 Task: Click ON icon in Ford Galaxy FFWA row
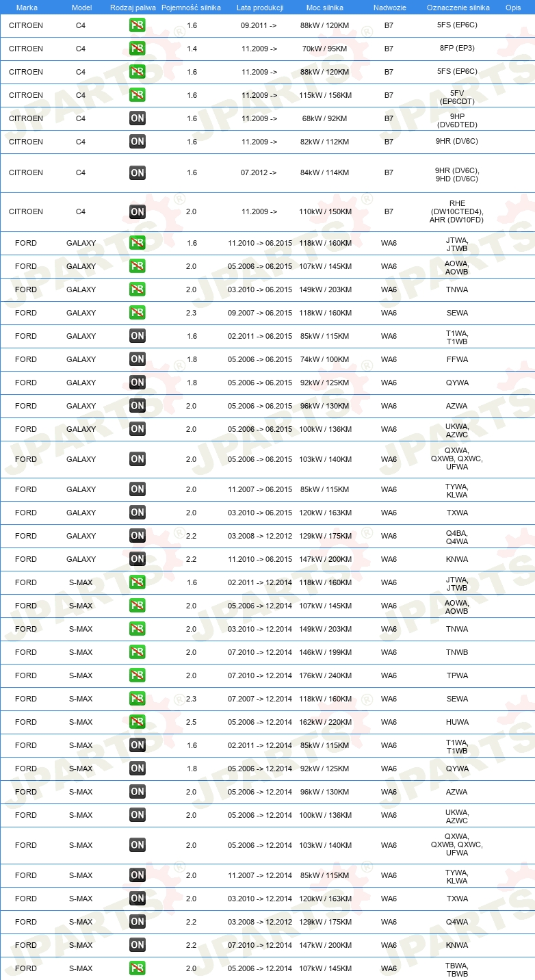(138, 359)
